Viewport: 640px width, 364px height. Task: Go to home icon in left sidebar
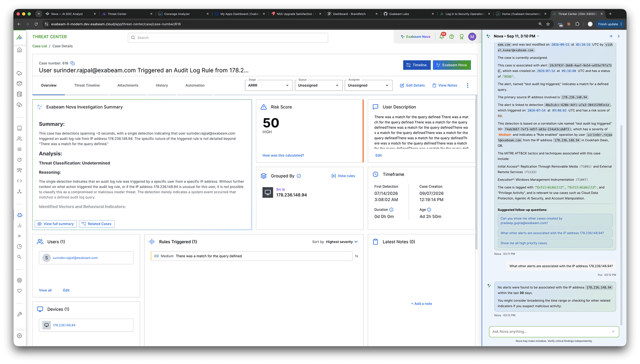[20, 50]
